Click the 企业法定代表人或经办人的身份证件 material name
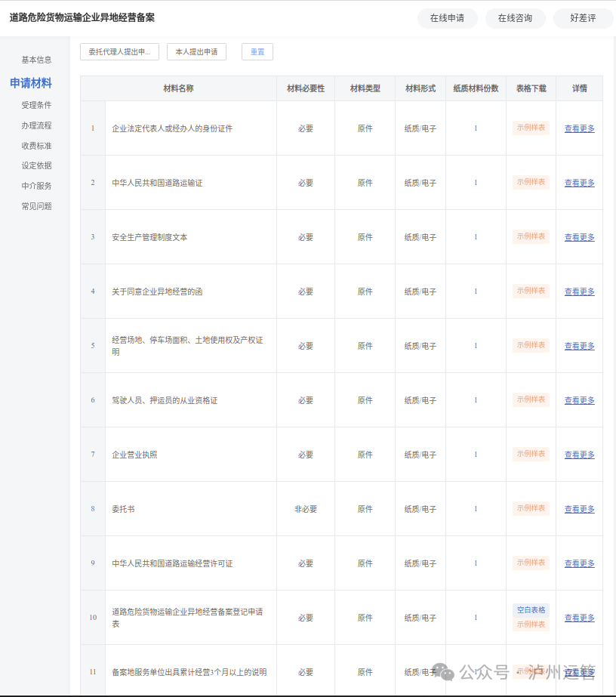Screen dimensions: 616x697 pyautogui.click(x=172, y=128)
